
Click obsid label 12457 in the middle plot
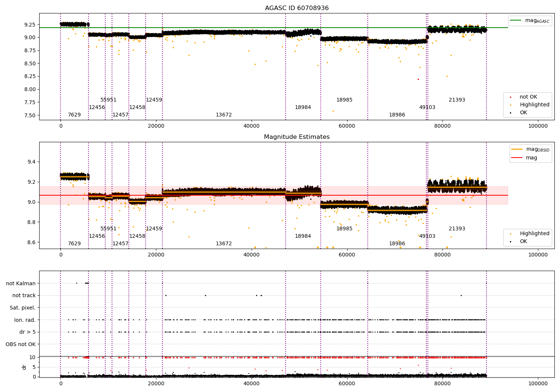pos(121,244)
